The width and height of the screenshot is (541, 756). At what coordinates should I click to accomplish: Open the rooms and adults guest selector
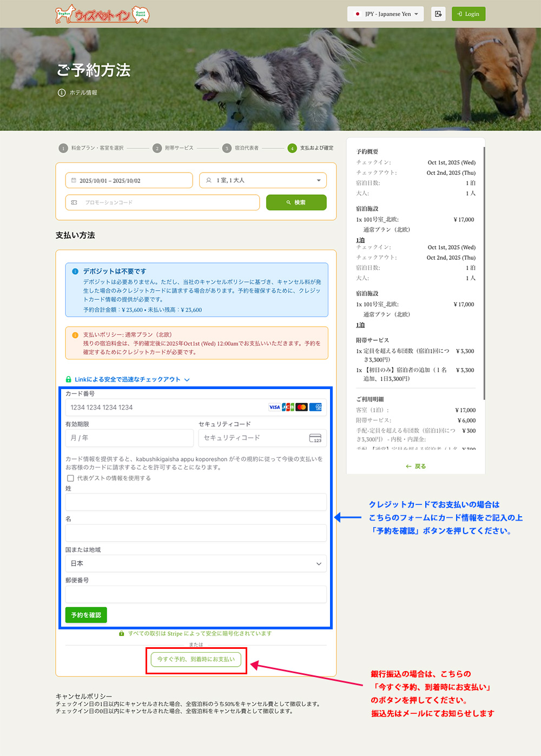coord(263,180)
